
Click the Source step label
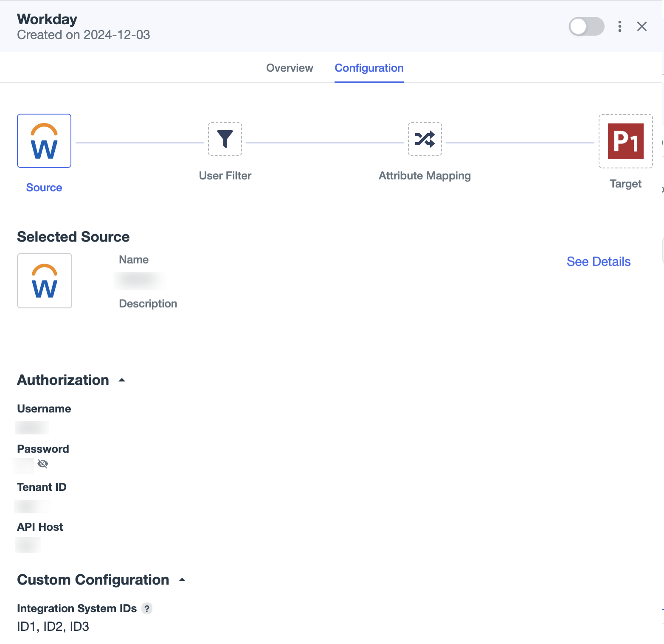tap(44, 188)
